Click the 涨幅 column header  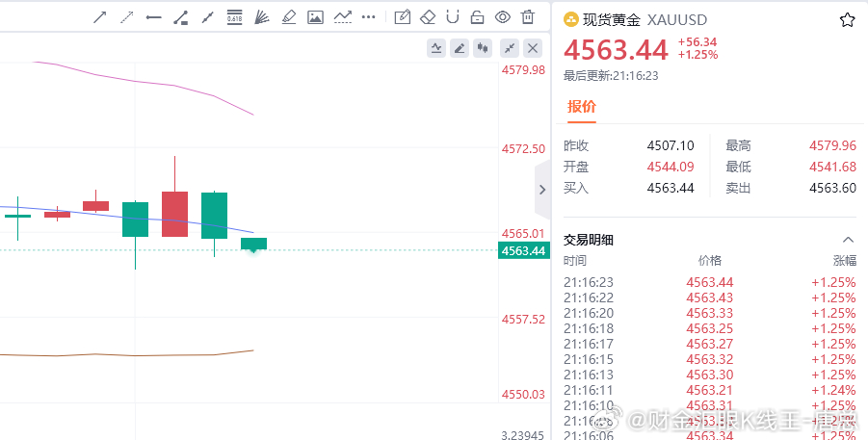845,261
